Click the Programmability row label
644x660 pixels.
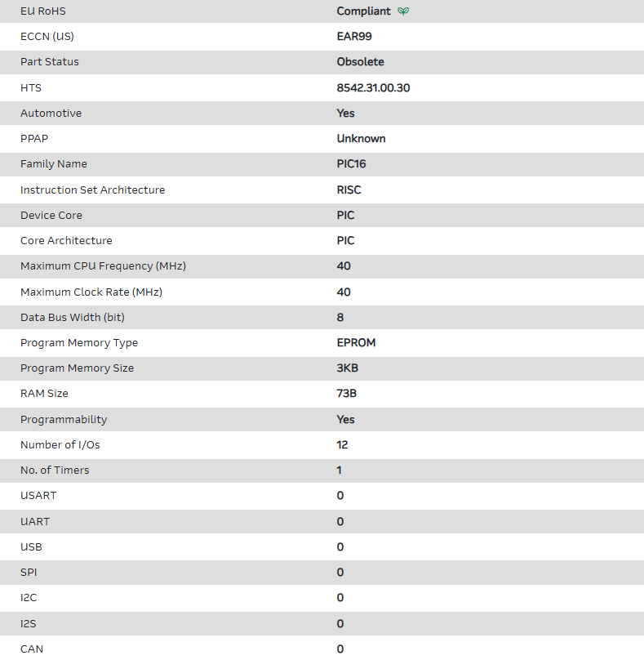64,420
